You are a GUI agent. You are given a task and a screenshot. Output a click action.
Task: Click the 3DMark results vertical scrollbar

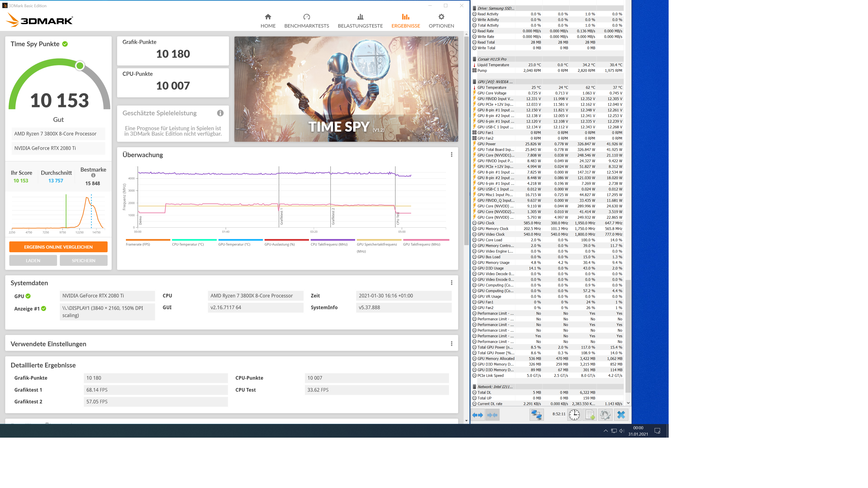(466, 141)
